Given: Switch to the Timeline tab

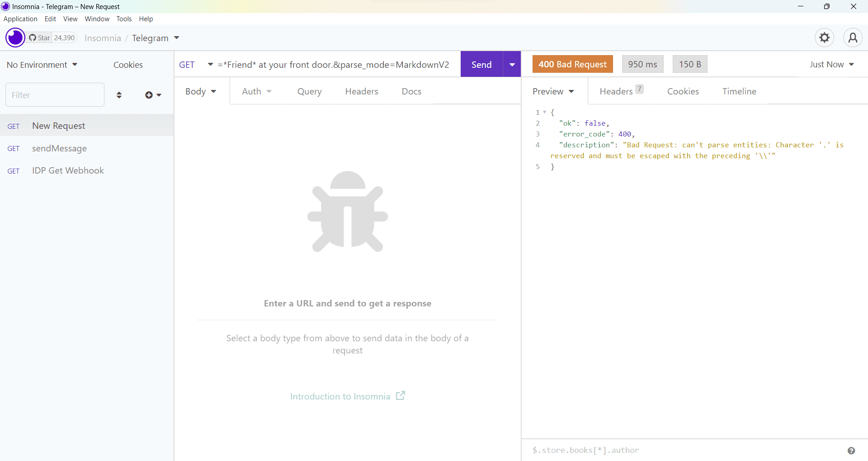Looking at the screenshot, I should 739,91.
